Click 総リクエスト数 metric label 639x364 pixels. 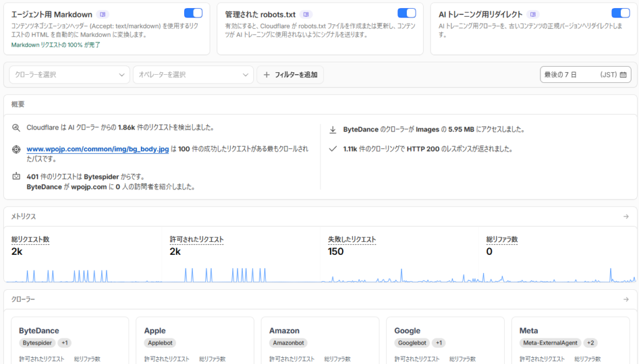pos(30,239)
